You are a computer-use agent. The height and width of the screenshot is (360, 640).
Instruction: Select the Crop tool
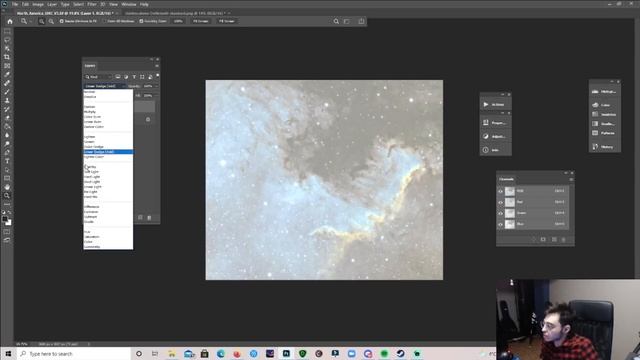pos(7,57)
